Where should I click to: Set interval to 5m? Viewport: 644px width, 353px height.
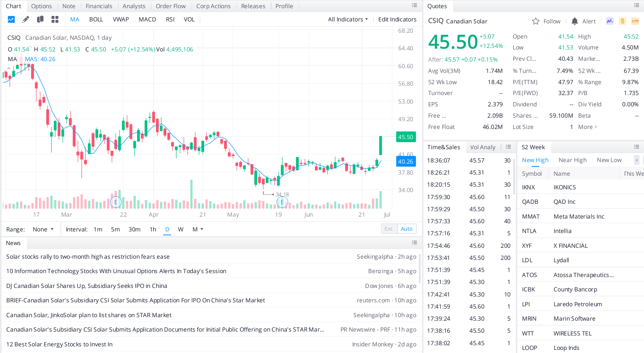tap(115, 229)
